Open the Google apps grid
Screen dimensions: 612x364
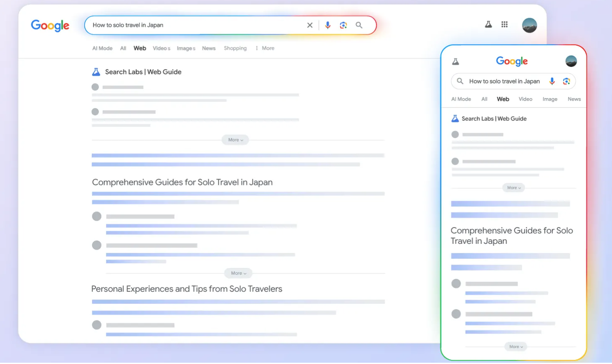coord(504,24)
